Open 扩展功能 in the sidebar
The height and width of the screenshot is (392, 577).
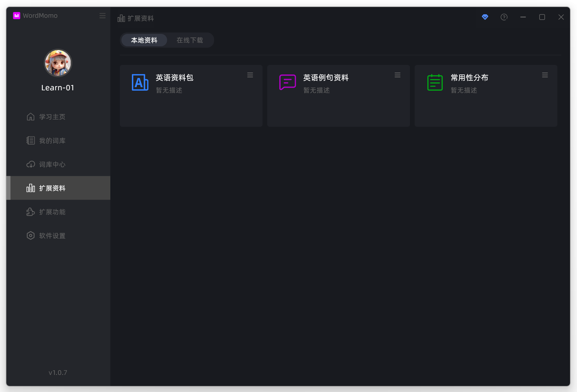[x=52, y=212]
